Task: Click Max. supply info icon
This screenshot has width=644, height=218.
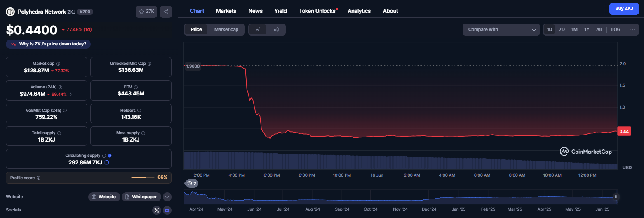Action: tap(143, 133)
